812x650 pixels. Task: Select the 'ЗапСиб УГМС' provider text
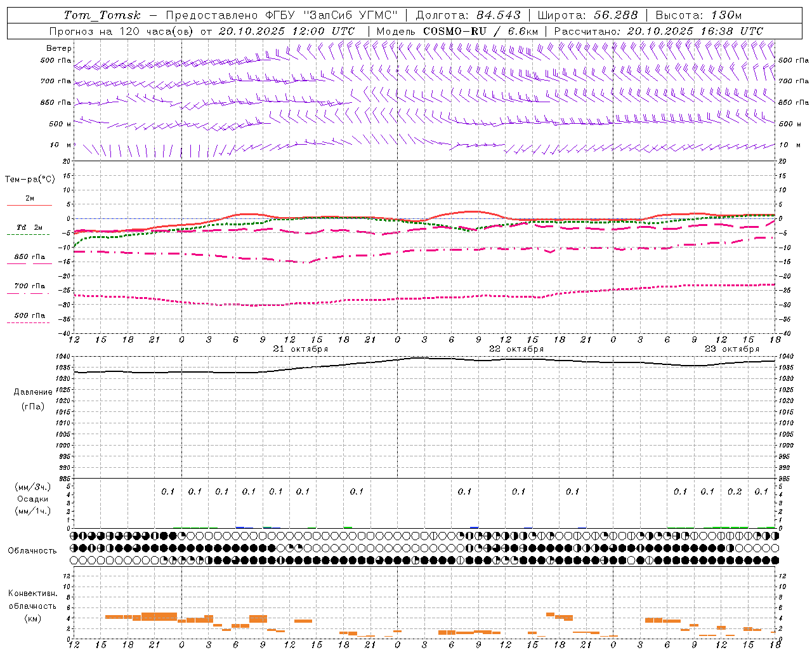click(x=350, y=15)
